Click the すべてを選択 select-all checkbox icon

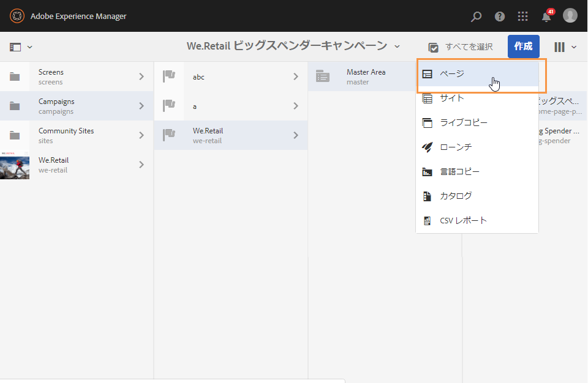[433, 48]
